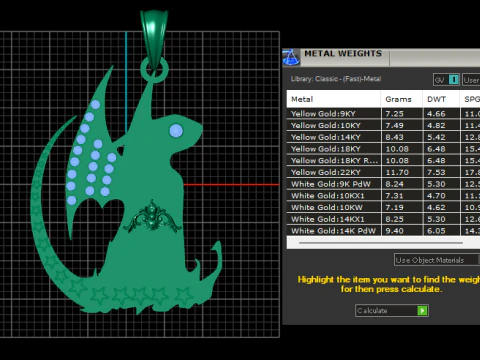Click the 11.70 grams cell

pyautogui.click(x=402, y=172)
